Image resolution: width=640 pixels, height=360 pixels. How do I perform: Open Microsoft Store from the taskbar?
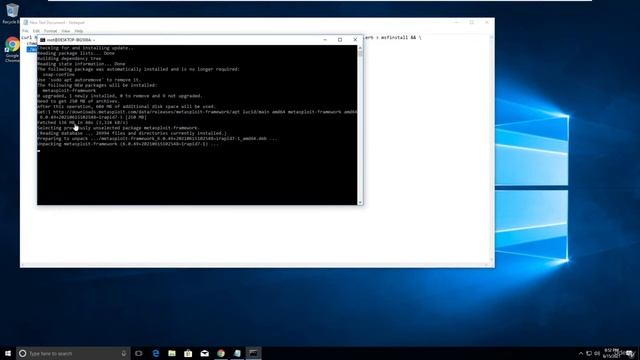pos(188,353)
